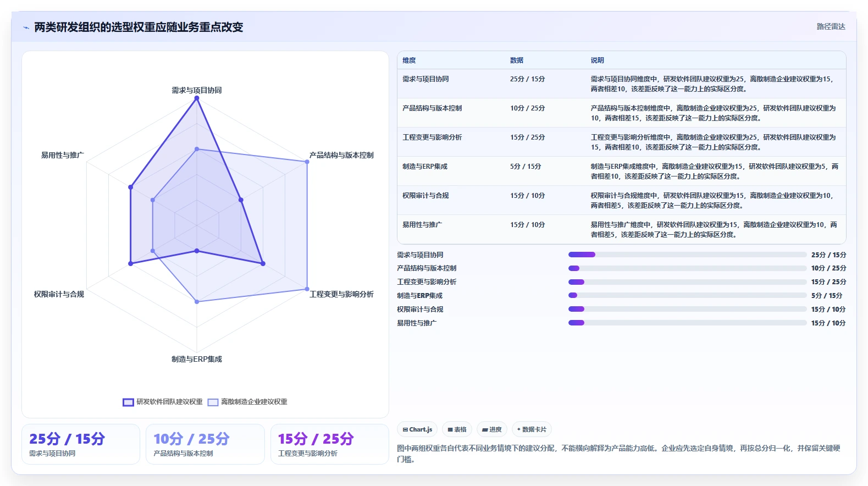Click the 工程变更与影响分析 radar axis label
The image size is (868, 486).
(x=341, y=294)
